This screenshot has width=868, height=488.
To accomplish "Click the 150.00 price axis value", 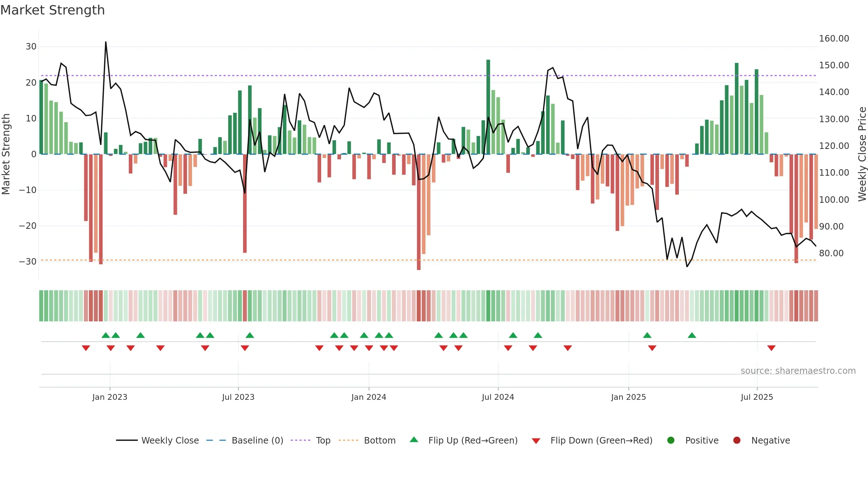I will coord(834,65).
